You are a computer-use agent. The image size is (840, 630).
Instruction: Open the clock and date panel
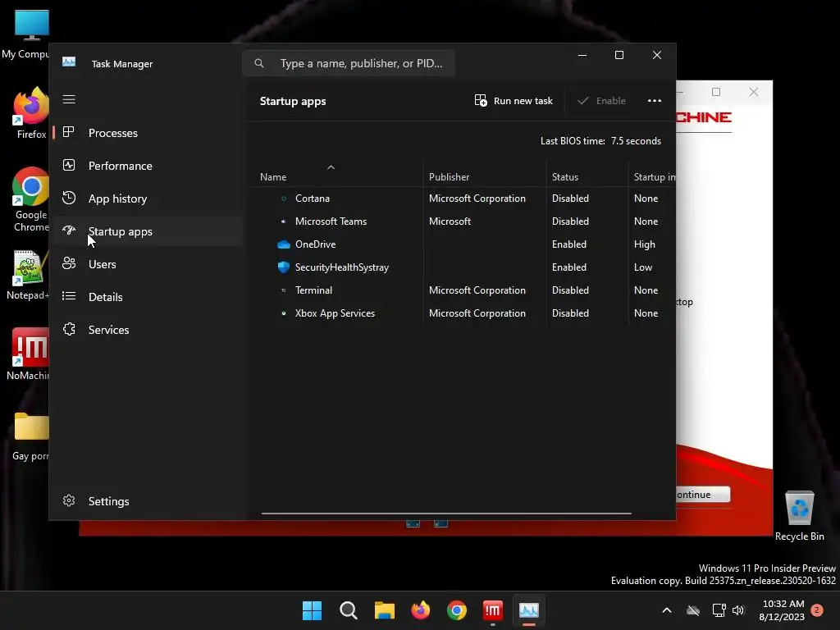(782, 610)
